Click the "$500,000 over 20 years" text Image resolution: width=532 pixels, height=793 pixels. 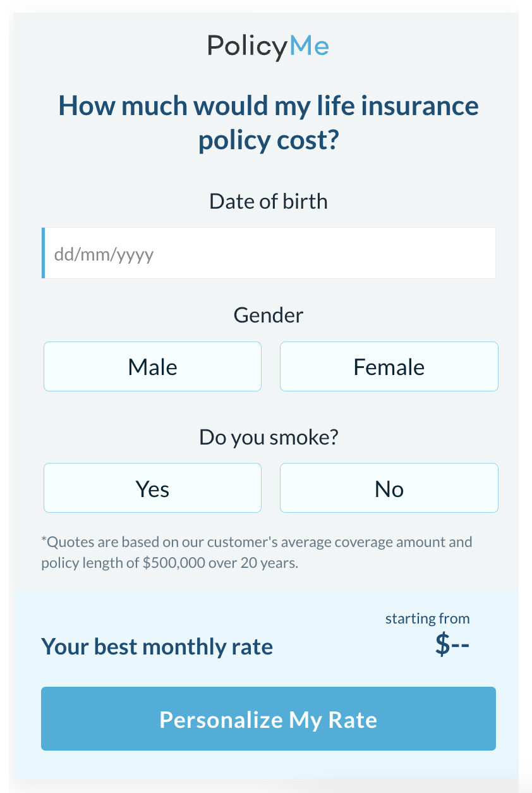tap(220, 562)
